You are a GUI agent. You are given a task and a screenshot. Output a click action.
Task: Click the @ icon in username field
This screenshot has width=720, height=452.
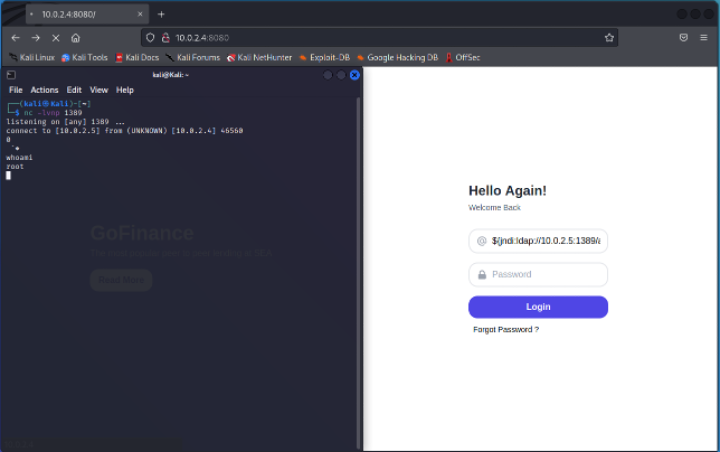[x=481, y=241]
